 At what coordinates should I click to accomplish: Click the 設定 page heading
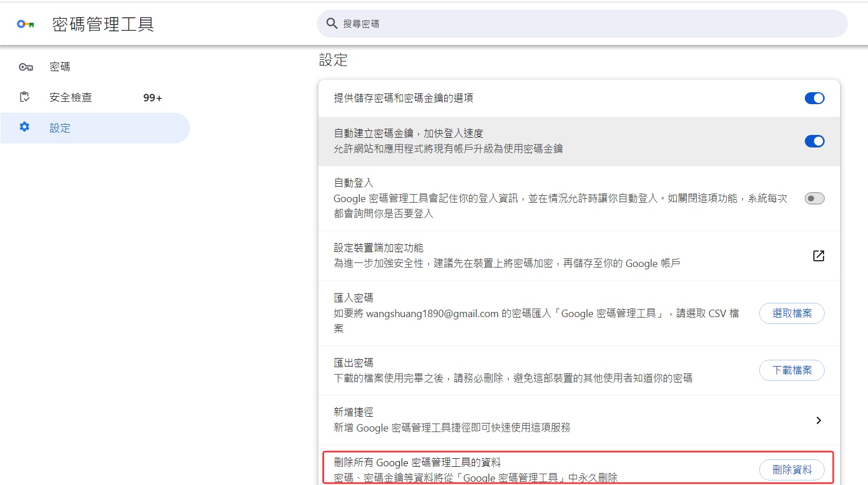333,60
